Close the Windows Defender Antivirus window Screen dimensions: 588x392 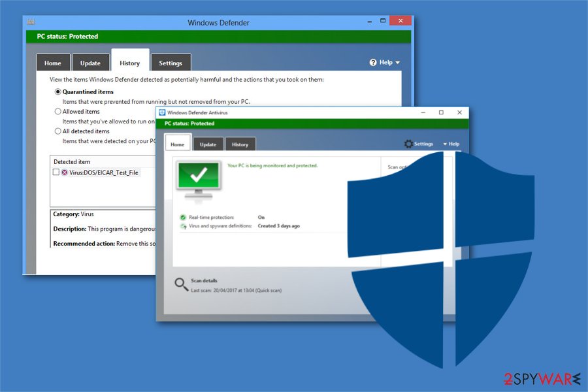(x=459, y=112)
